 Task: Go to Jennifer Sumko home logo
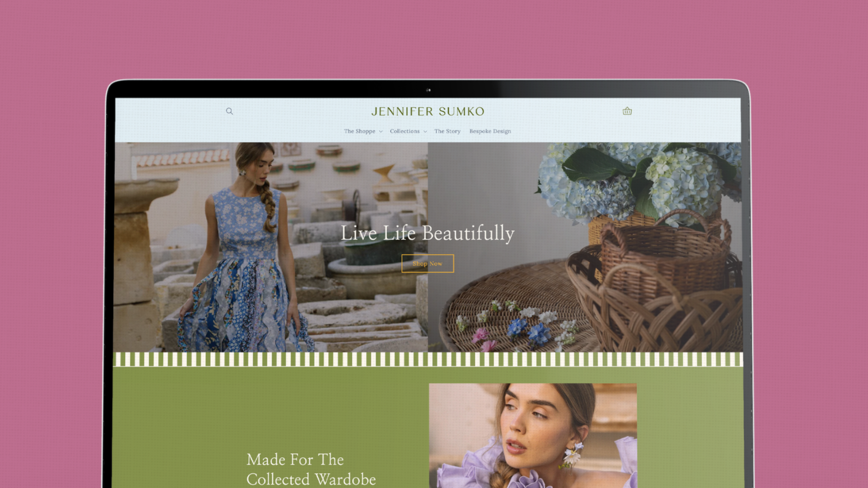coord(428,112)
